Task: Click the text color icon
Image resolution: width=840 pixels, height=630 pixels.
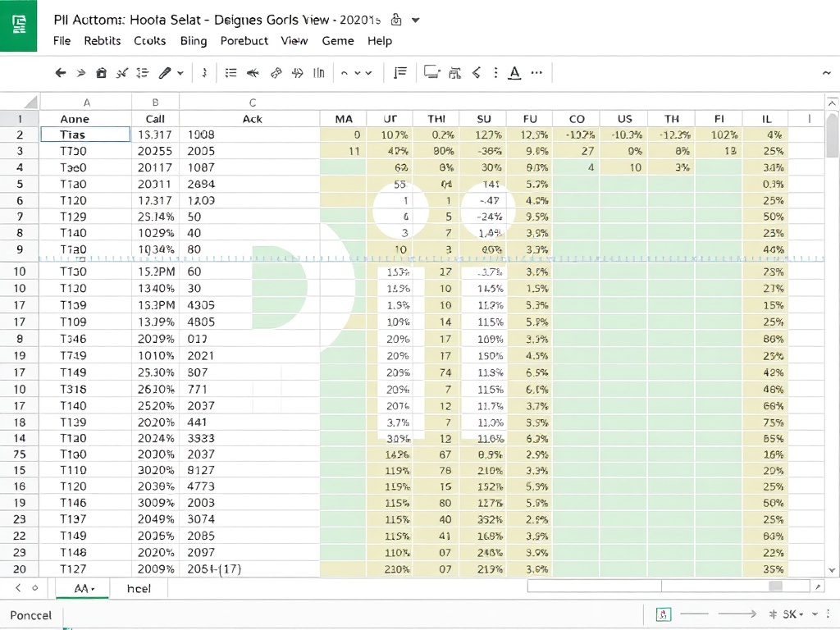Action: point(514,73)
